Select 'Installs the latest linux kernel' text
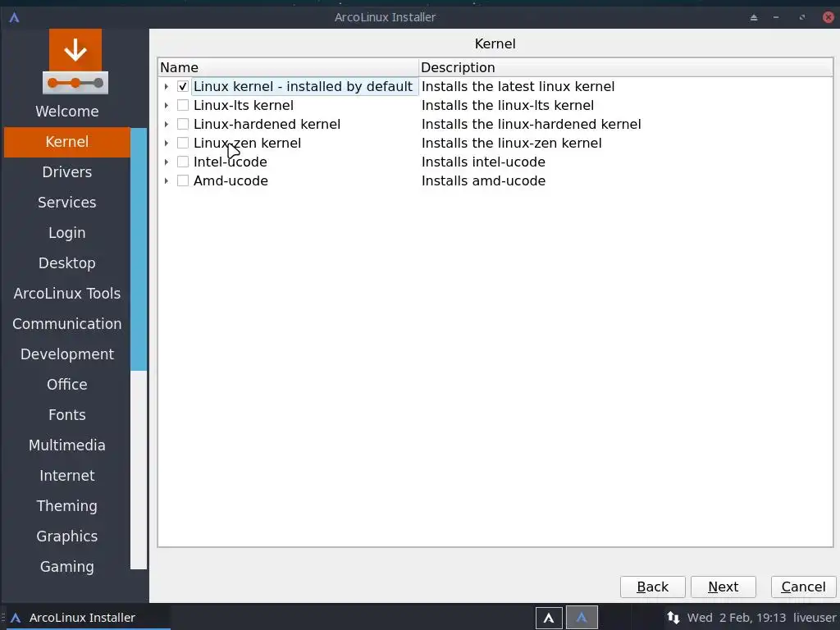Viewport: 840px width, 630px height. click(518, 86)
